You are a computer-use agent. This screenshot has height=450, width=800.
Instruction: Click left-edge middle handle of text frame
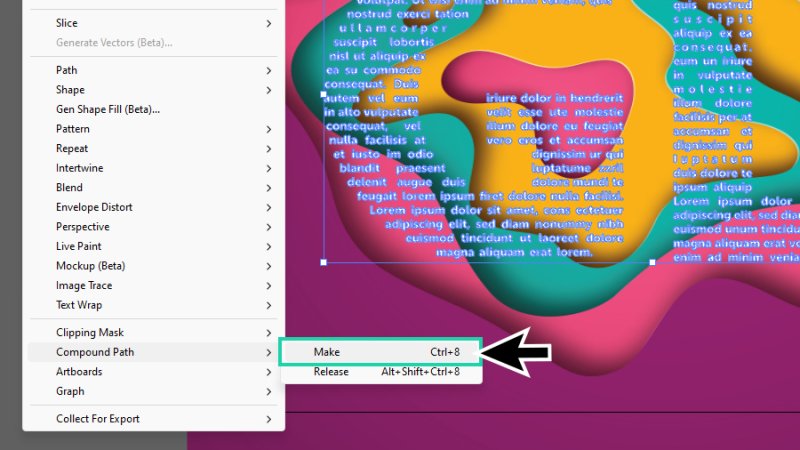pos(323,94)
